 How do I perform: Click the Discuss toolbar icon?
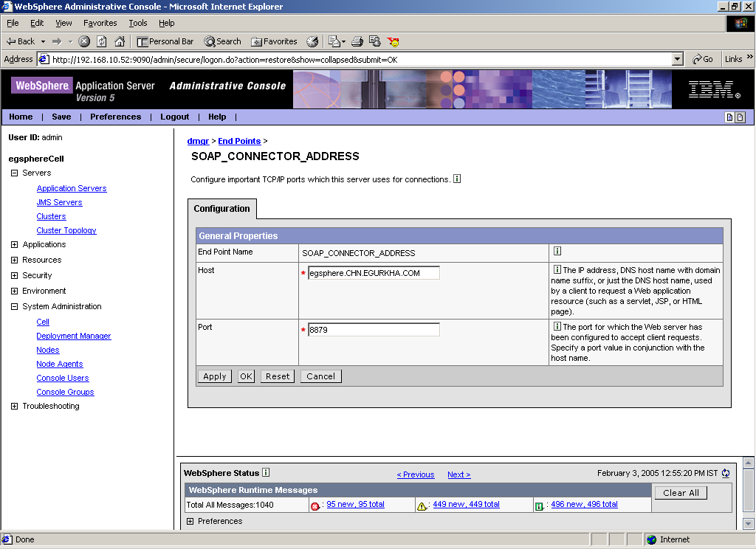click(374, 41)
